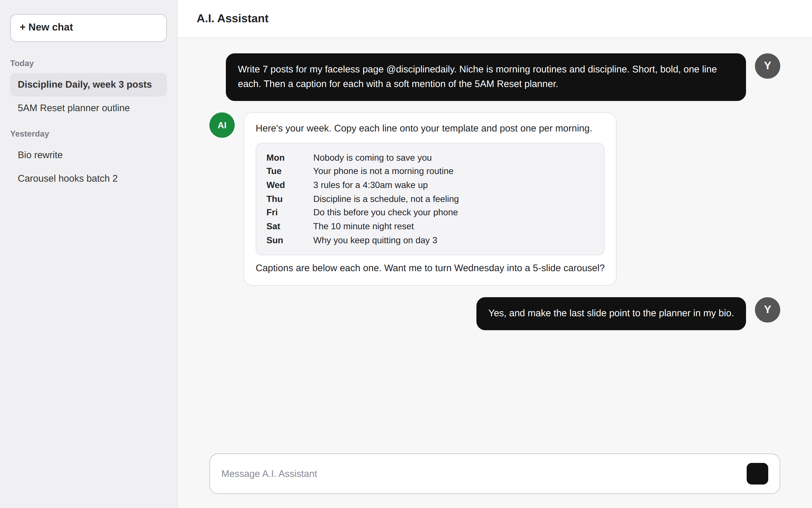The image size is (812, 508).
Task: Click the user message about 7 posts
Action: (x=486, y=77)
